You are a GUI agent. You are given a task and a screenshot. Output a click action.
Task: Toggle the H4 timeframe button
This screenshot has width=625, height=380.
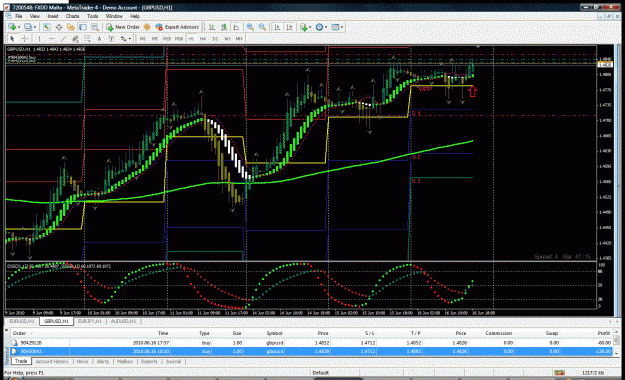click(x=202, y=39)
